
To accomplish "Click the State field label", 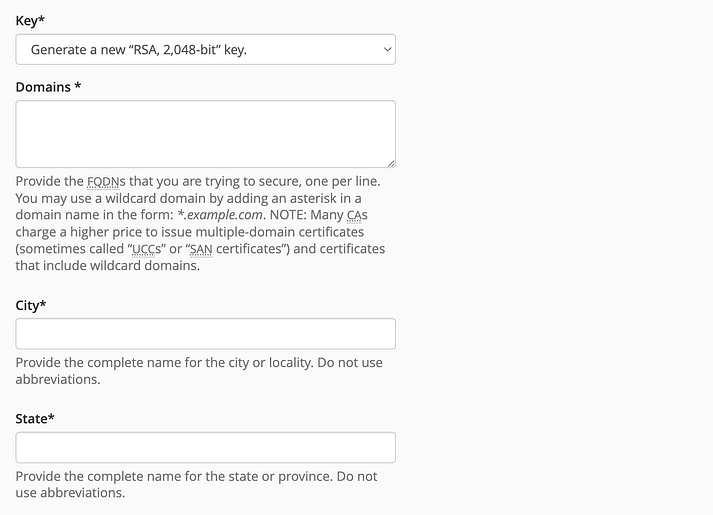I will point(35,418).
